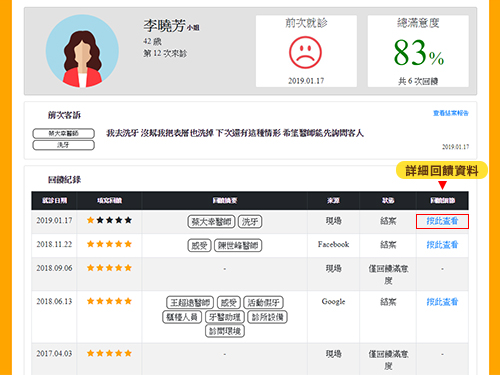Click the 第 12 次來診 text

[x=165, y=53]
